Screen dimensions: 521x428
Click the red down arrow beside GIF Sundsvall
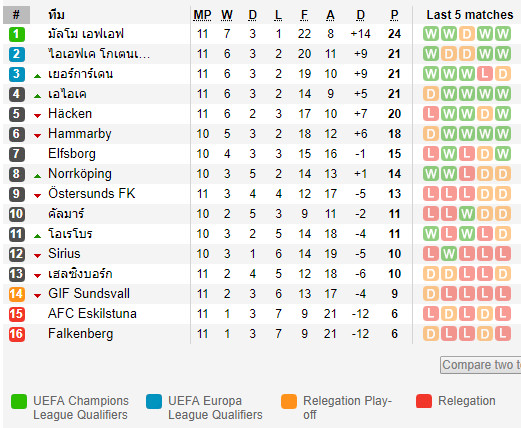tap(37, 296)
